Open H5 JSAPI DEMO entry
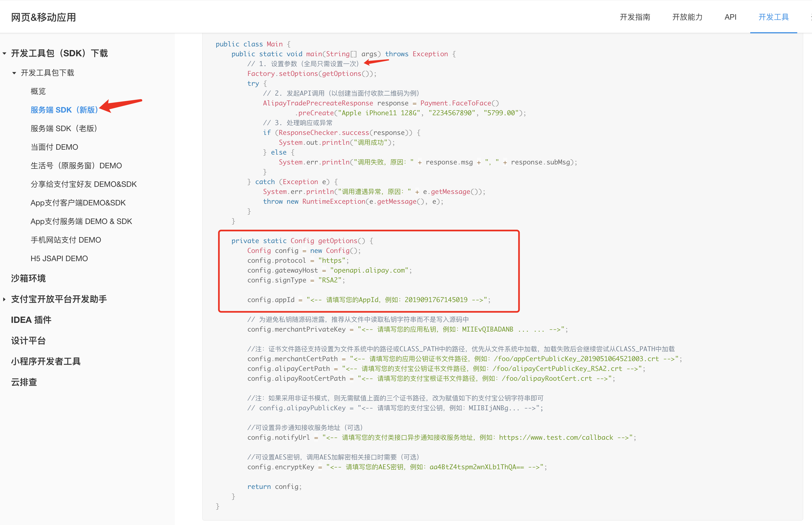Screen dimensions: 812x525 tap(59, 258)
